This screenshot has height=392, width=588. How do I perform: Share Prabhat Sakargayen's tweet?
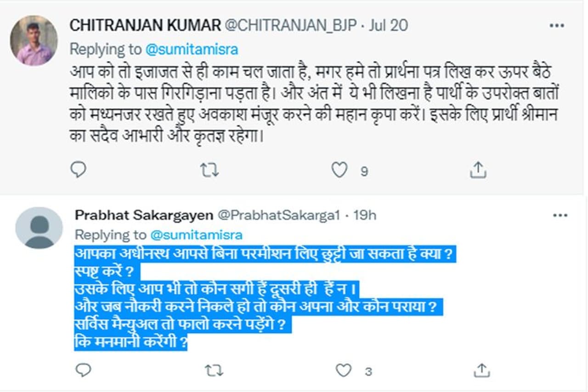(x=481, y=370)
